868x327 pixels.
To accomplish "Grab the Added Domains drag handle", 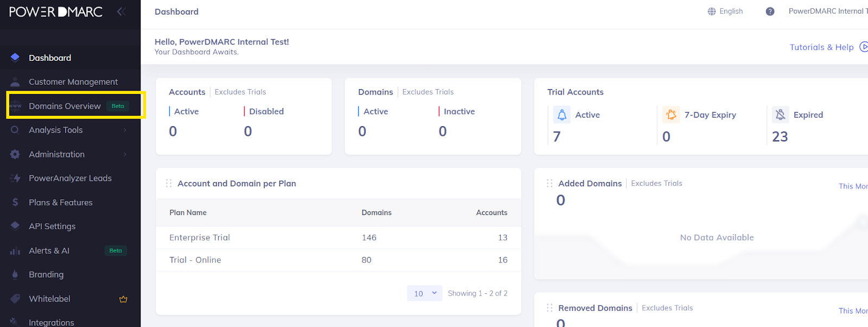I will click(550, 184).
